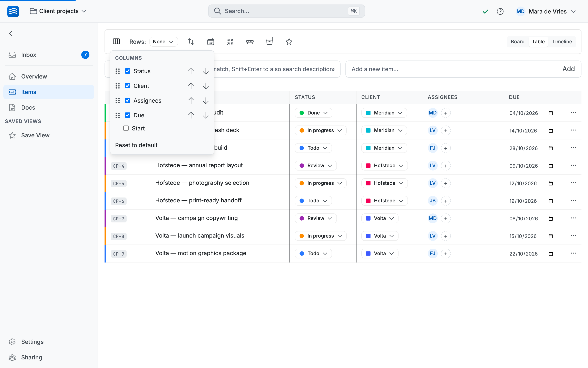Uncheck the Assignees column checkbox
This screenshot has height=368, width=588.
point(128,101)
